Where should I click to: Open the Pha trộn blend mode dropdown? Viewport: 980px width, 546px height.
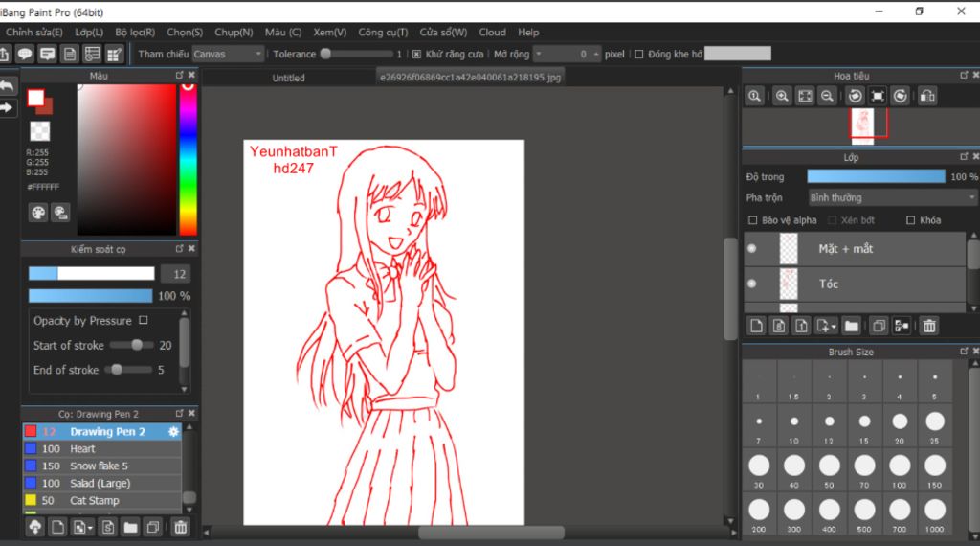pos(891,197)
